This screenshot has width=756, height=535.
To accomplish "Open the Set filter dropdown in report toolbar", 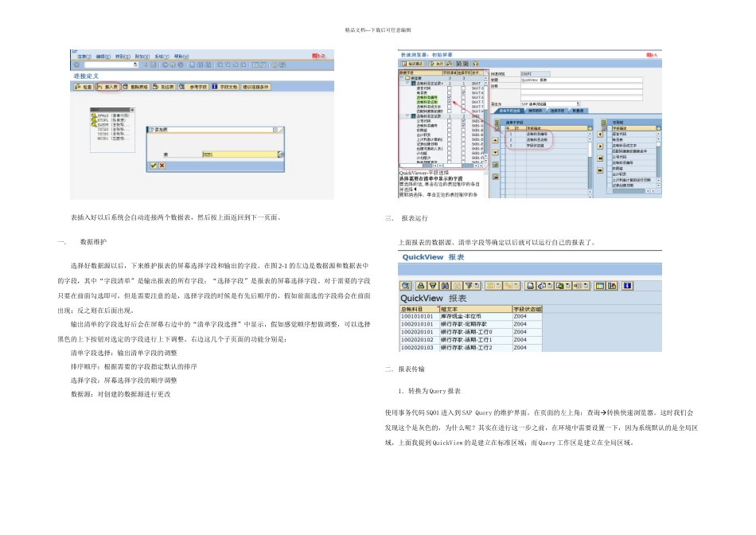I will point(477,286).
